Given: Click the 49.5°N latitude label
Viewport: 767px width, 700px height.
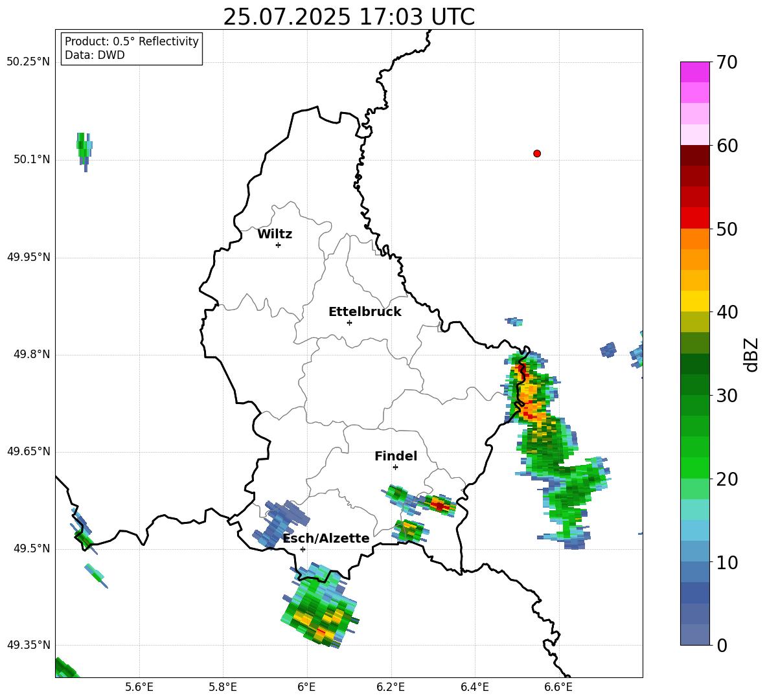Looking at the screenshot, I should pyautogui.click(x=31, y=548).
